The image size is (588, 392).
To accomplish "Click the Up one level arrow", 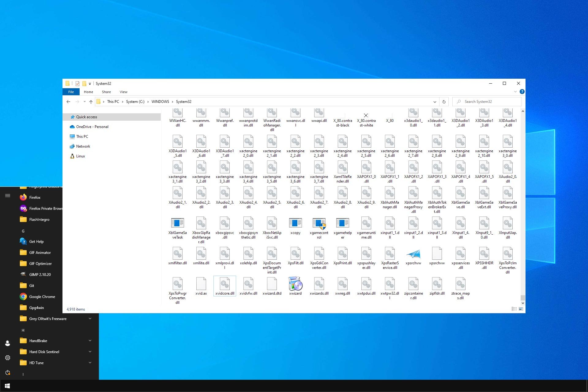I will pos(91,102).
